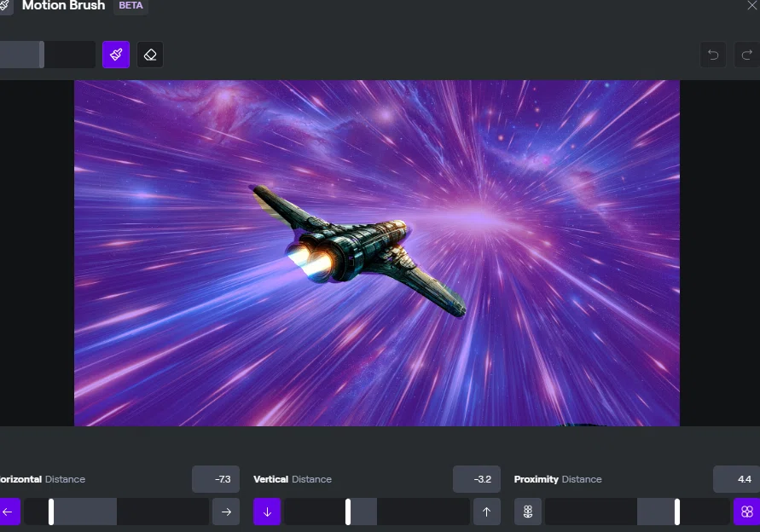Click the Proximity Distance value field 4.4
This screenshot has height=532, width=760.
(737, 479)
